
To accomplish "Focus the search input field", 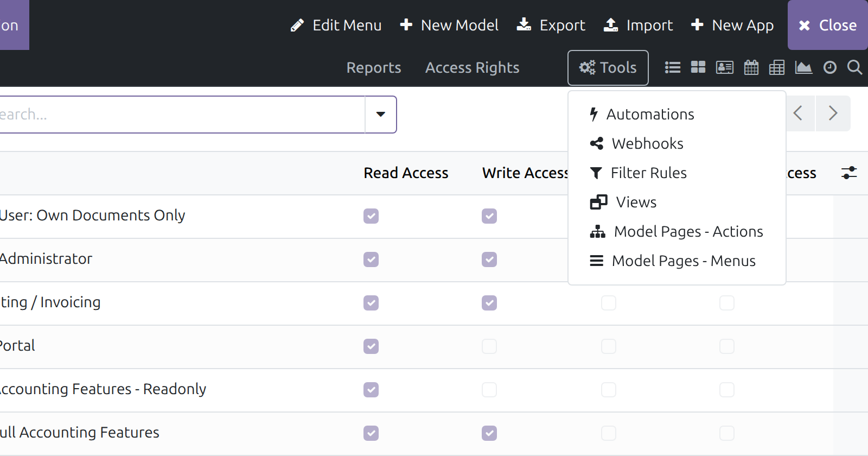I will [x=182, y=115].
